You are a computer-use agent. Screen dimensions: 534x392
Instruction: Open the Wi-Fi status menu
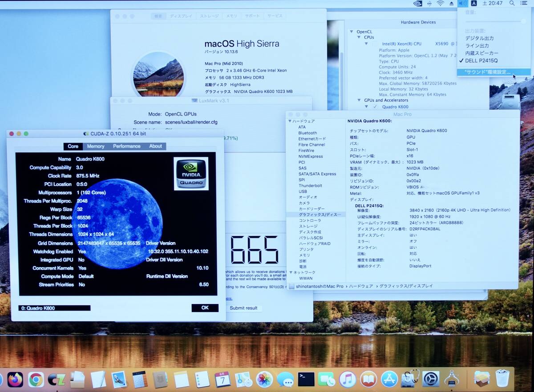(x=440, y=3)
